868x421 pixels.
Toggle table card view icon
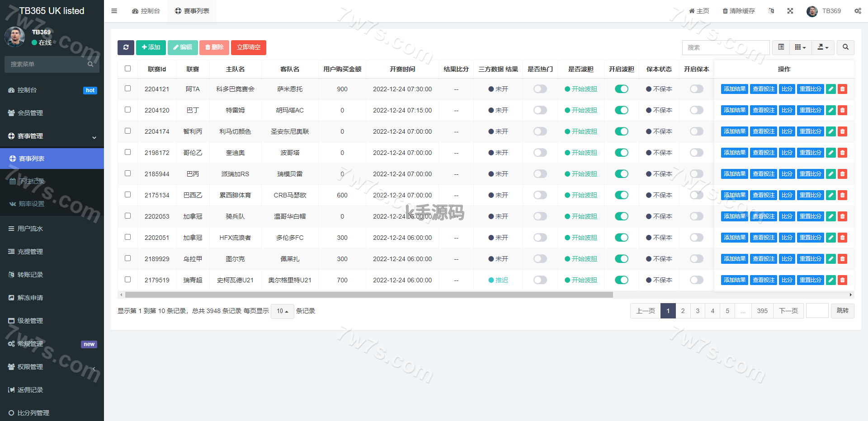point(781,47)
